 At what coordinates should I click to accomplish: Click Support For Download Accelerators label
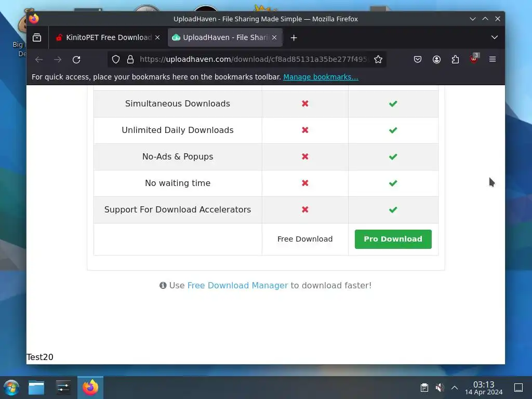[x=178, y=209]
